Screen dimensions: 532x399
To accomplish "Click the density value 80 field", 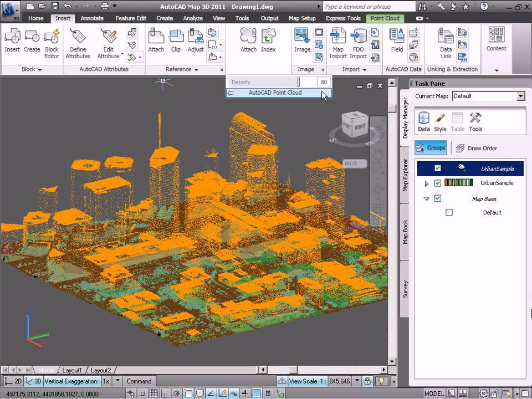I will tap(324, 82).
